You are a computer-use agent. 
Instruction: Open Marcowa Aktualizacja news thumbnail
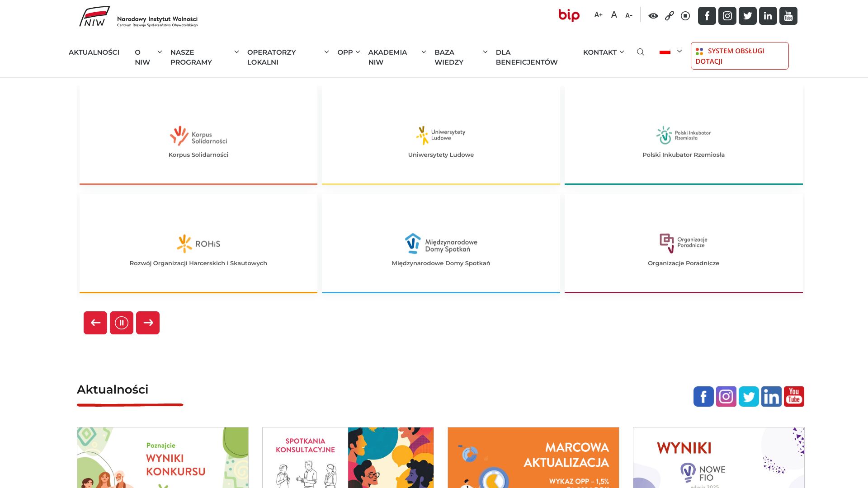click(x=533, y=457)
